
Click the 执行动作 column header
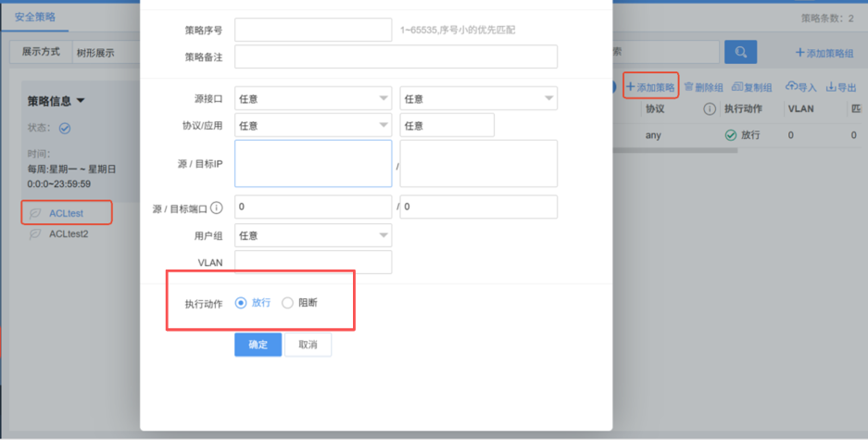744,109
